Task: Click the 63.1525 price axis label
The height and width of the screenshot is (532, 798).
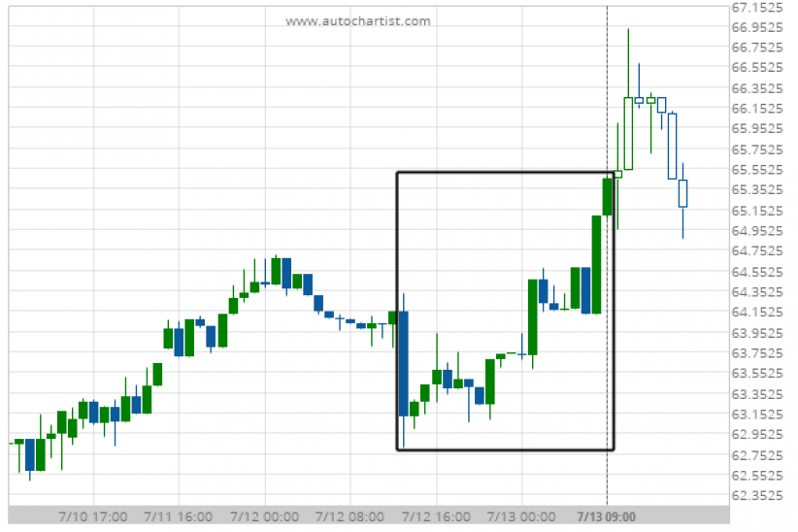Action: click(757, 414)
